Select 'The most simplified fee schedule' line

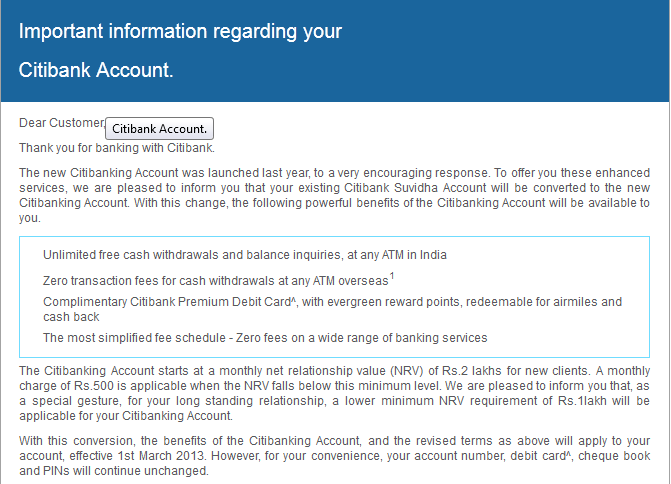click(265, 338)
